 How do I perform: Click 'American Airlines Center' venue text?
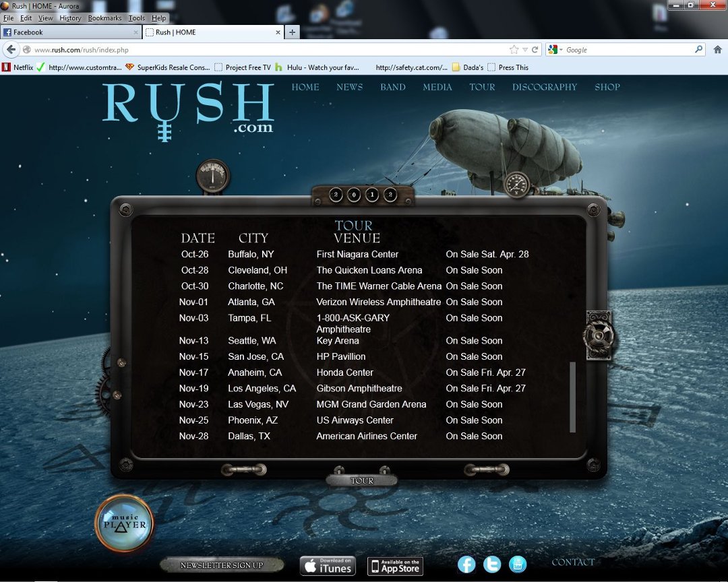366,436
